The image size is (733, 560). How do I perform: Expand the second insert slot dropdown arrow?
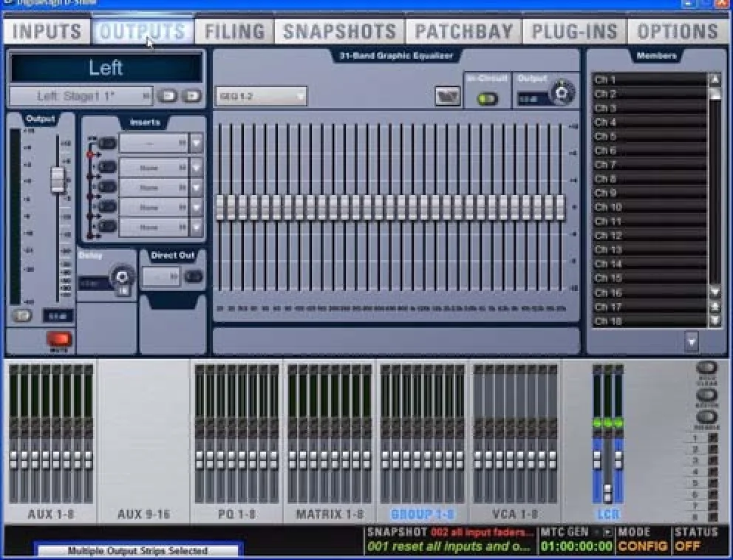[197, 167]
